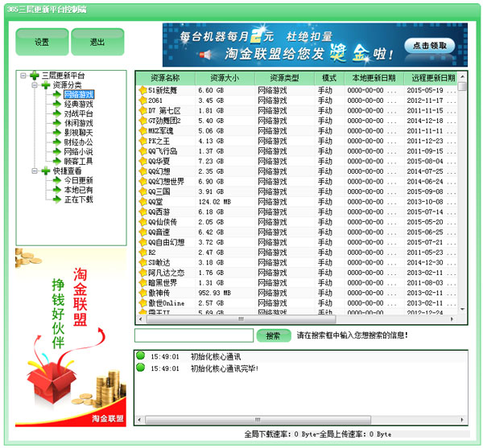Select the QQ自由幻想 resource name

pos(167,242)
